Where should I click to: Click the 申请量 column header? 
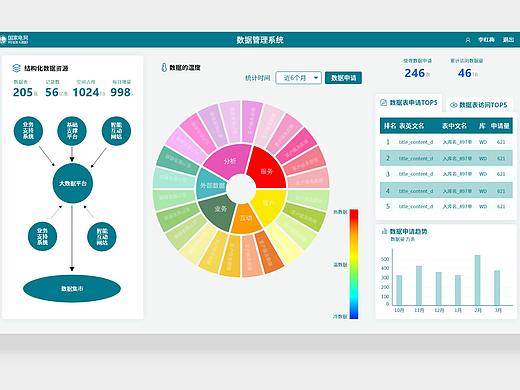[x=500, y=126]
